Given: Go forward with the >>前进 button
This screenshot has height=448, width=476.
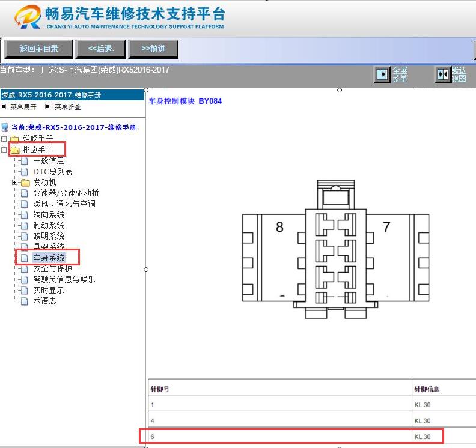Looking at the screenshot, I should click(153, 49).
